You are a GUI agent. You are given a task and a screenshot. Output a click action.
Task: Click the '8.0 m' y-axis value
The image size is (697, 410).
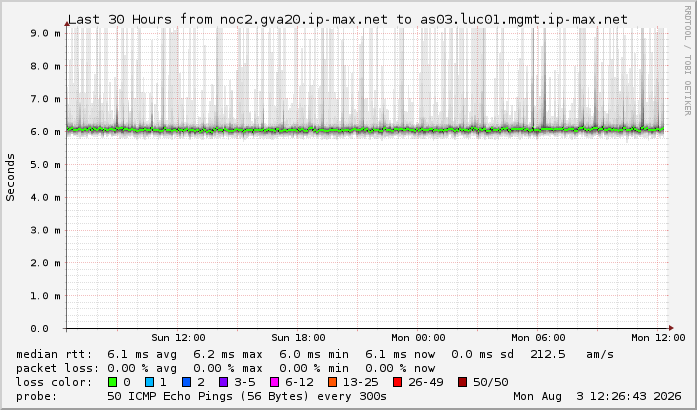[x=45, y=66]
